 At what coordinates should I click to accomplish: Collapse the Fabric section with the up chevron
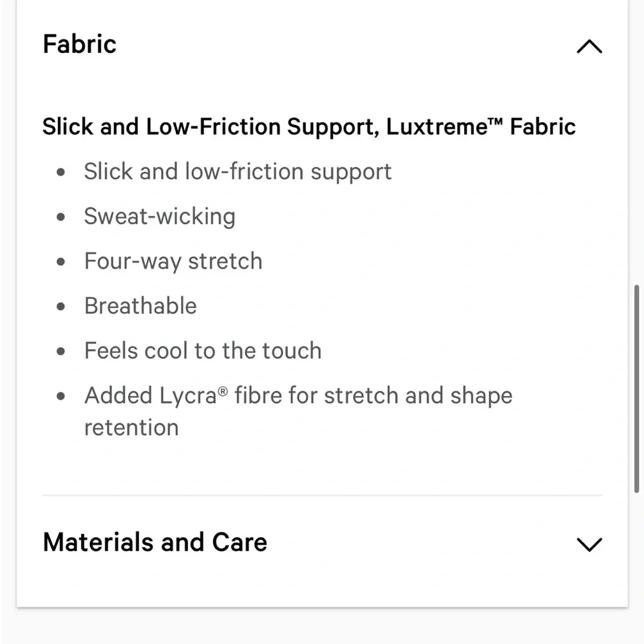pos(589,46)
